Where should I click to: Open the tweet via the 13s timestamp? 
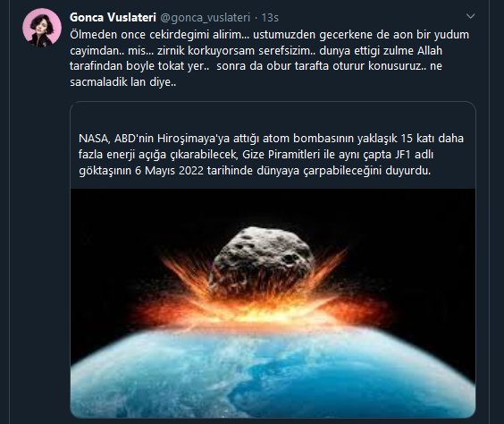270,18
